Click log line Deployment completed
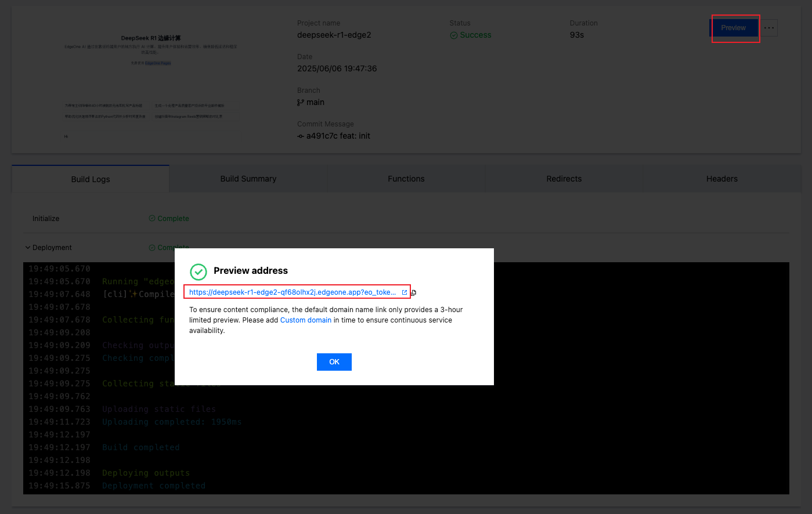This screenshot has height=514, width=812. (x=154, y=486)
